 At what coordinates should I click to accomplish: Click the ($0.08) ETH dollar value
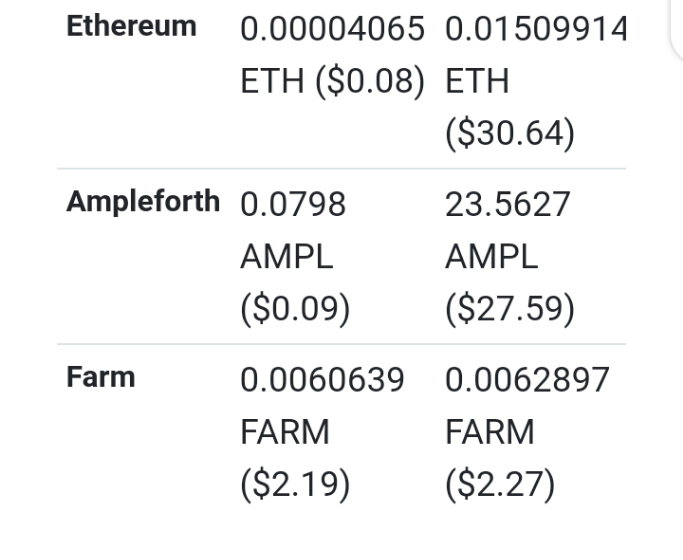click(369, 81)
